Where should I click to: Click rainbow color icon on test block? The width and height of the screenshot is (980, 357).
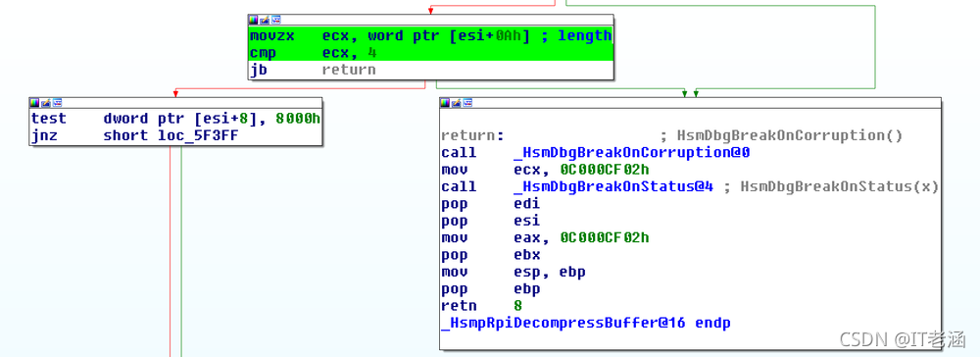coord(34,103)
